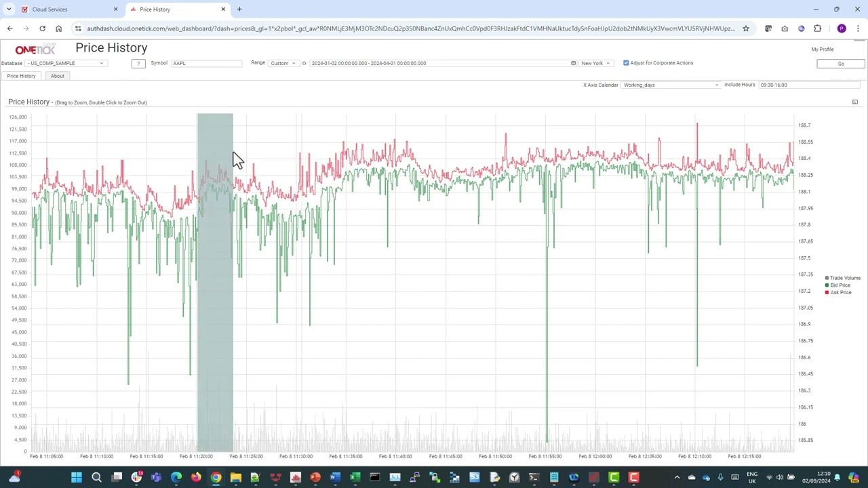Open Firefox from the taskbar

(196, 478)
